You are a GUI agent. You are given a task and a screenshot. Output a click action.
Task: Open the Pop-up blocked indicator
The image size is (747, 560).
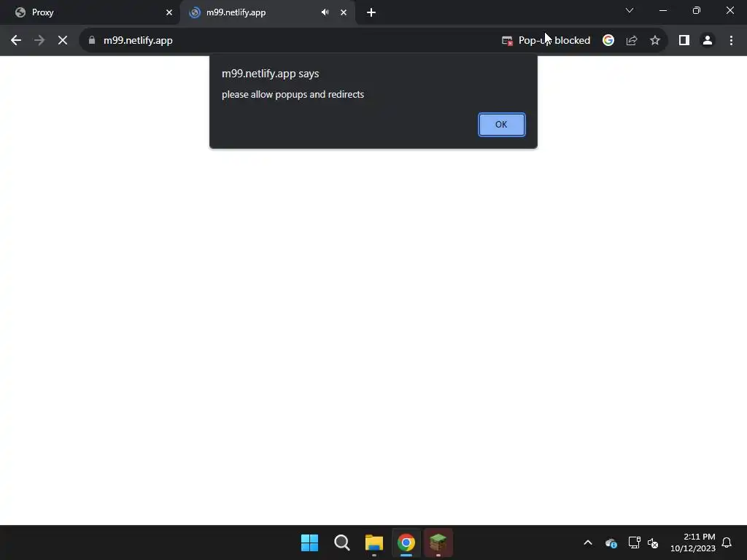click(546, 41)
